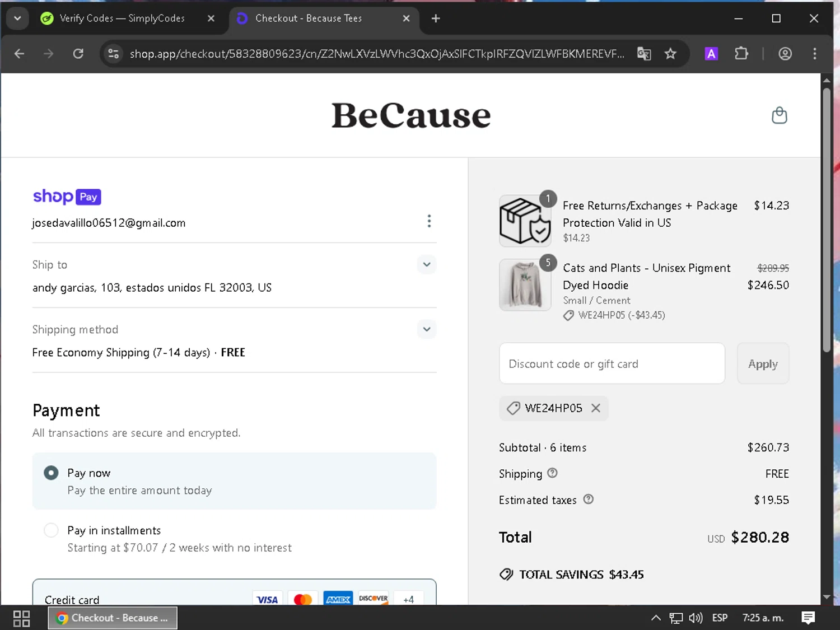The height and width of the screenshot is (630, 840).
Task: Open site information icon in address bar
Action: click(x=114, y=54)
